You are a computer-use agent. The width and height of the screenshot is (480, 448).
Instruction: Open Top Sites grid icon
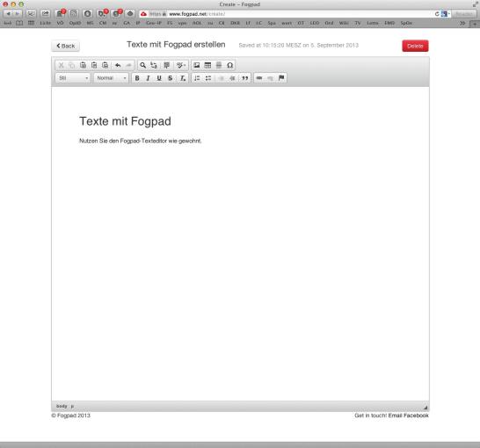pyautogui.click(x=31, y=23)
